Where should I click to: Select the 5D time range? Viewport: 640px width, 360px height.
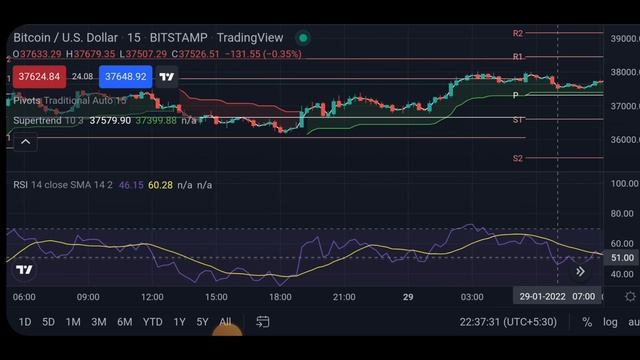click(x=49, y=322)
